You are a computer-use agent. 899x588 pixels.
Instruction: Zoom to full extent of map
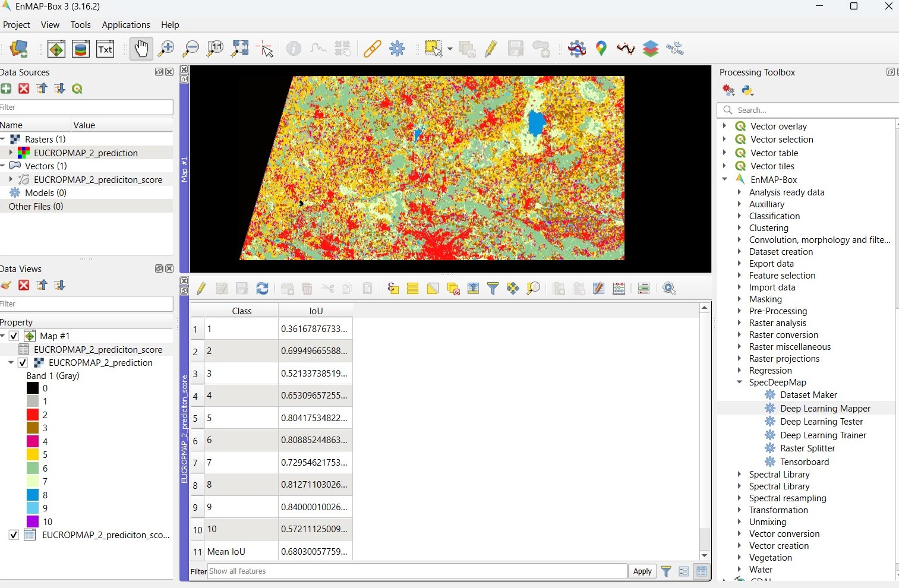tap(240, 49)
